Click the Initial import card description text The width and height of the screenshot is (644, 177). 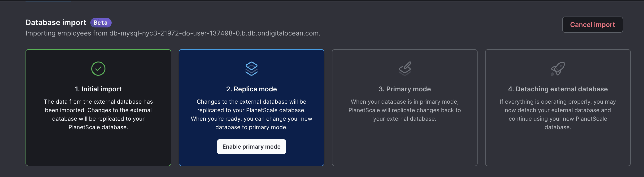(x=98, y=115)
